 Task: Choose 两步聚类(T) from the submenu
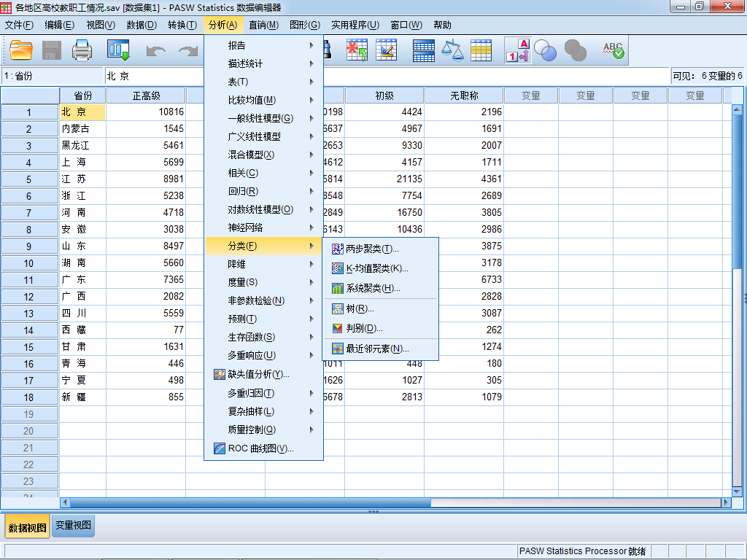(x=380, y=249)
